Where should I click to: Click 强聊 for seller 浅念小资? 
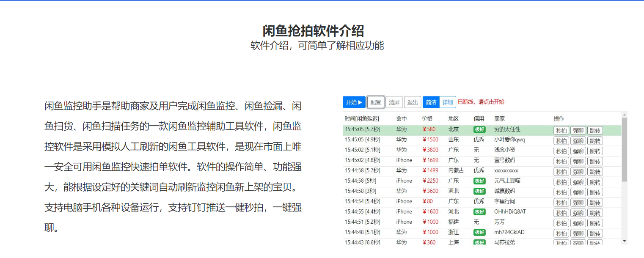578,151
